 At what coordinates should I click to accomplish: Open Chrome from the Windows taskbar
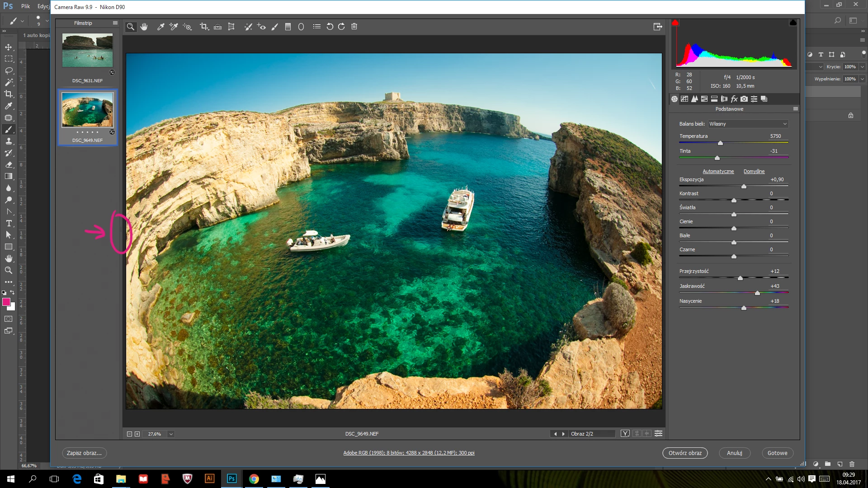(254, 479)
